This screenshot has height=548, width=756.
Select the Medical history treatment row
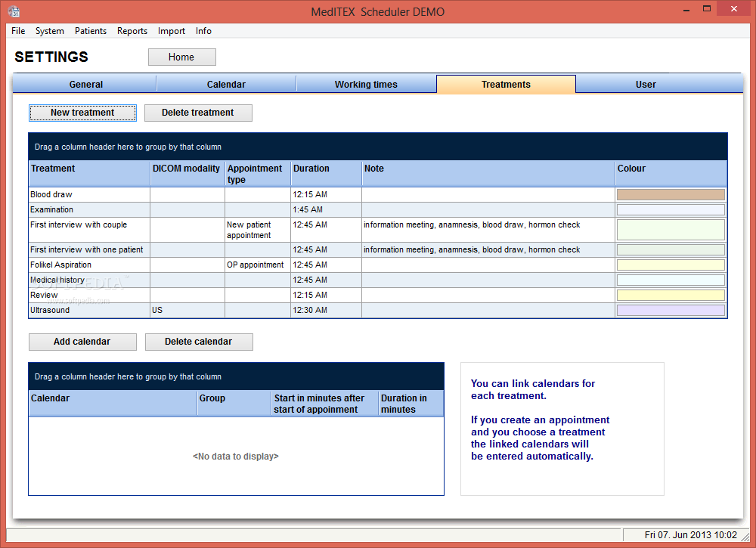tap(377, 280)
